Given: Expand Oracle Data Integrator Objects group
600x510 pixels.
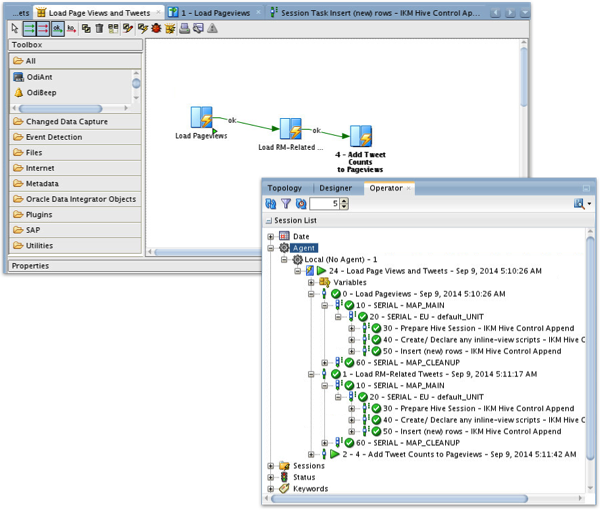Looking at the screenshot, I should point(75,199).
